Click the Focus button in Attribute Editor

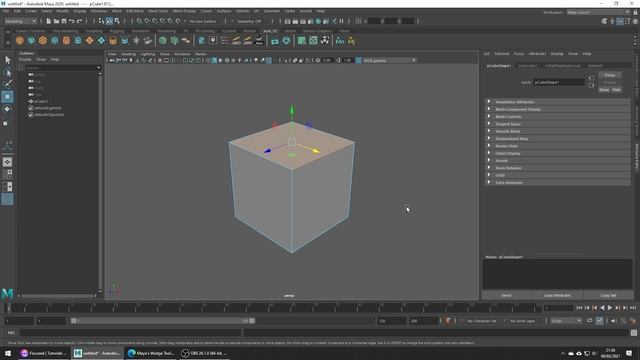pyautogui.click(x=609, y=75)
